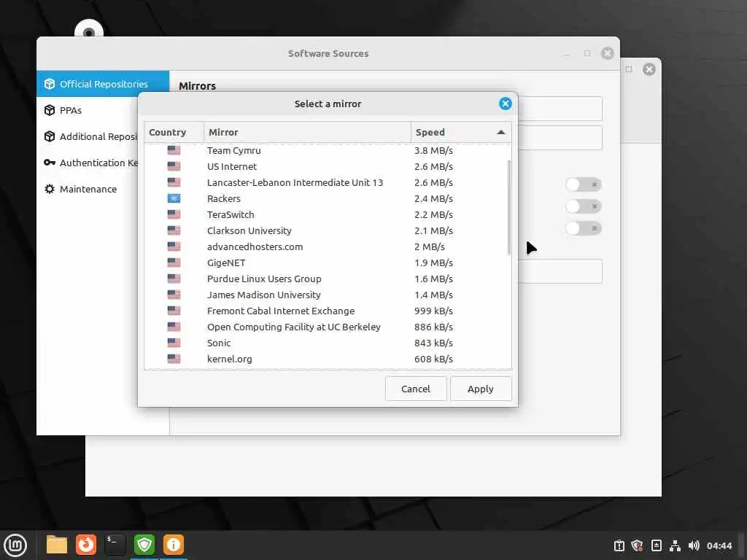The width and height of the screenshot is (747, 560).
Task: Select the Rackers mirror
Action: [328, 198]
